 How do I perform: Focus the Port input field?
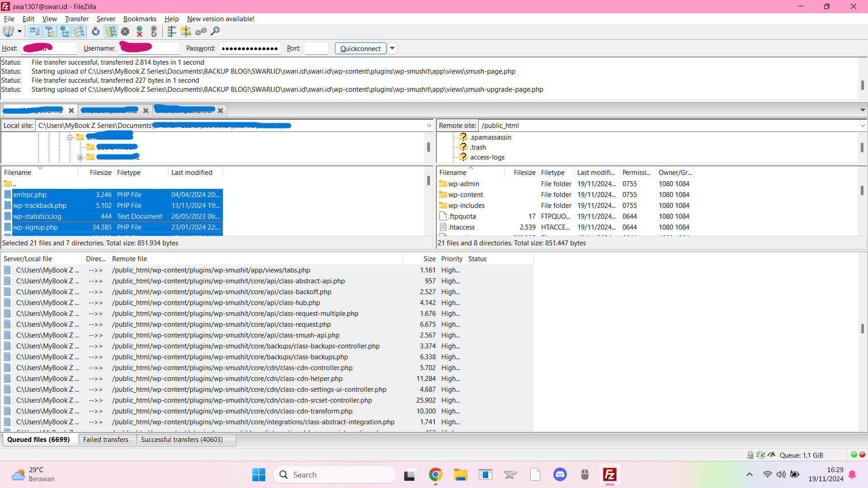point(316,49)
